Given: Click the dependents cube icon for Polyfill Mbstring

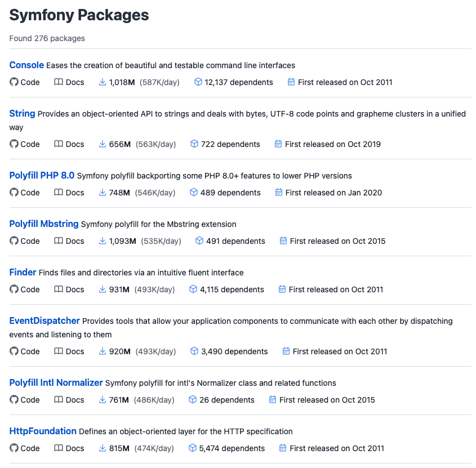Looking at the screenshot, I should (x=199, y=241).
